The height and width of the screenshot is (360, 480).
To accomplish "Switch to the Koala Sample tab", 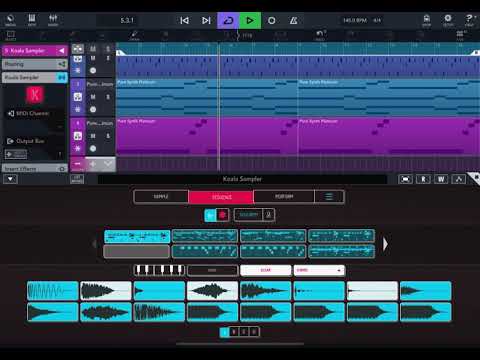I will [161, 197].
